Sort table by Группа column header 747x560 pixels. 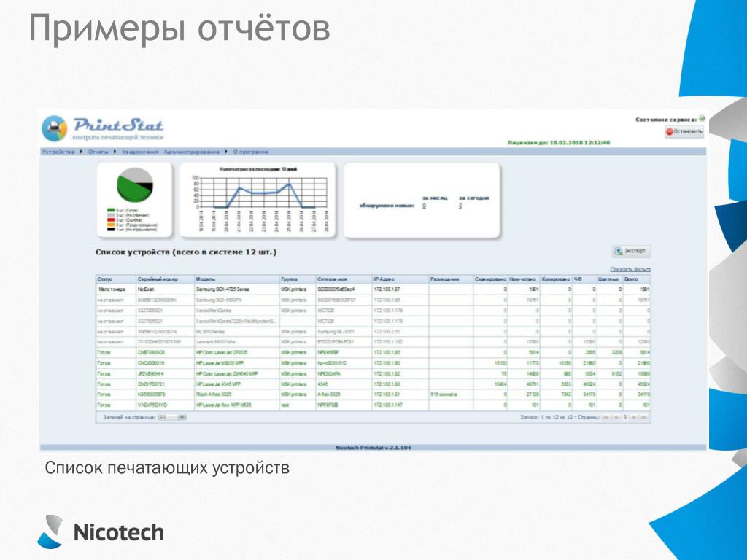tap(298, 279)
